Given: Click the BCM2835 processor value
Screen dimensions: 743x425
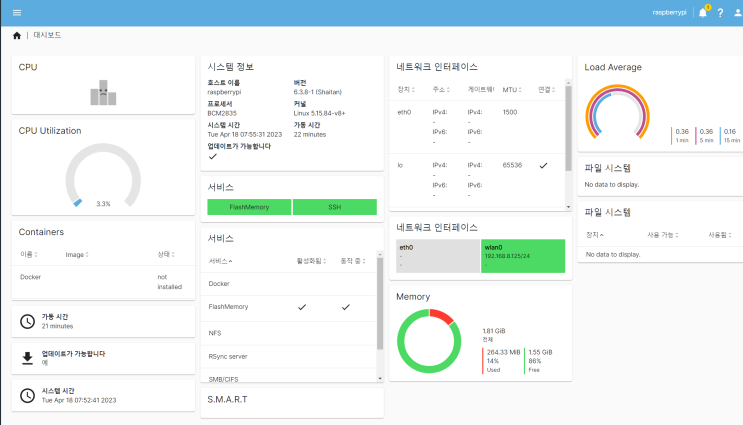Looking at the screenshot, I should coord(222,113).
